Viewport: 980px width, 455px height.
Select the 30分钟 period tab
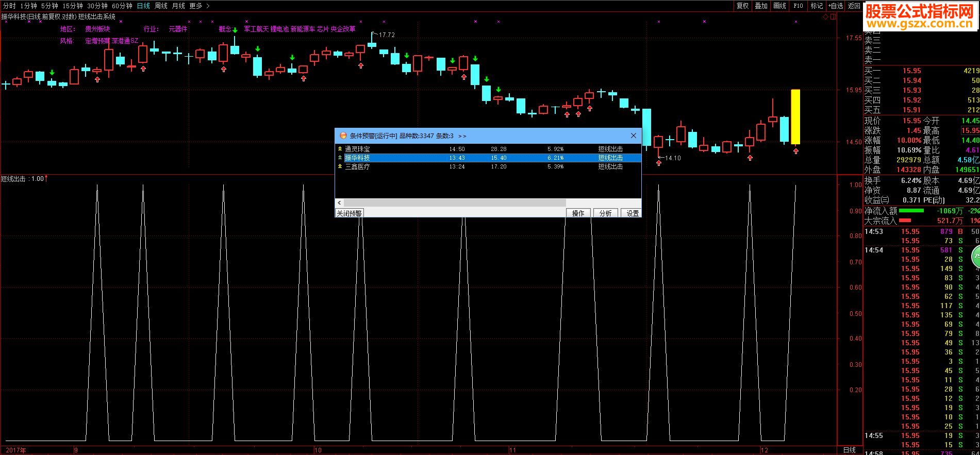[97, 6]
